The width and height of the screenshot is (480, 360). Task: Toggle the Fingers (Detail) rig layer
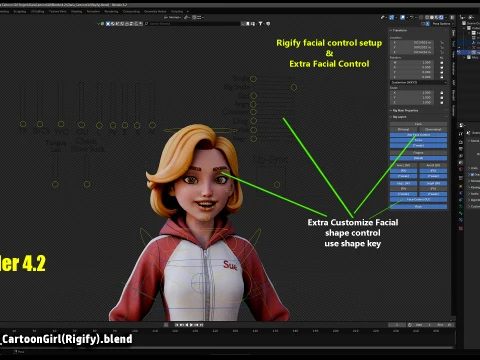click(418, 158)
